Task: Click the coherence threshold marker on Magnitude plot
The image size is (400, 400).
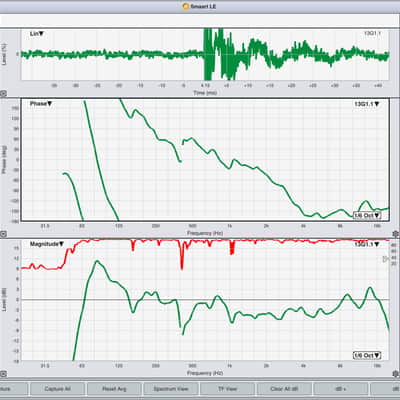Action: tap(386, 259)
